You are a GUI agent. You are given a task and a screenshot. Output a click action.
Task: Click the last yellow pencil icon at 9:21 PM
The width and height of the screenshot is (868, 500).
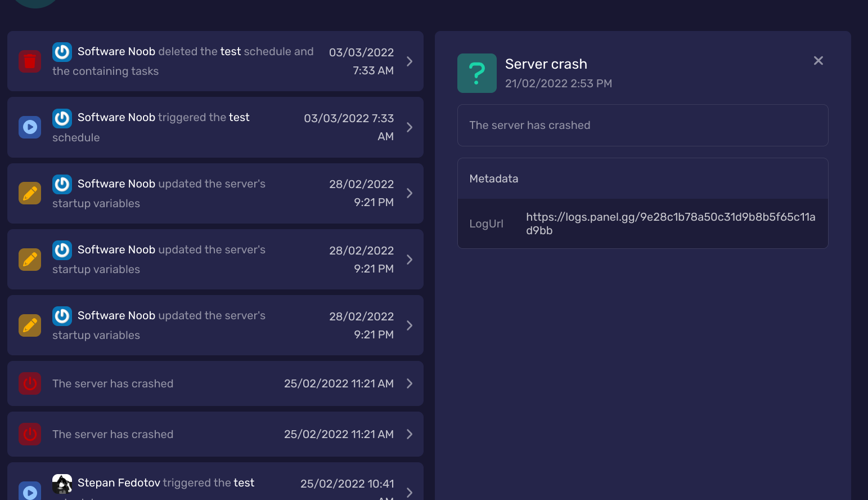tap(30, 325)
